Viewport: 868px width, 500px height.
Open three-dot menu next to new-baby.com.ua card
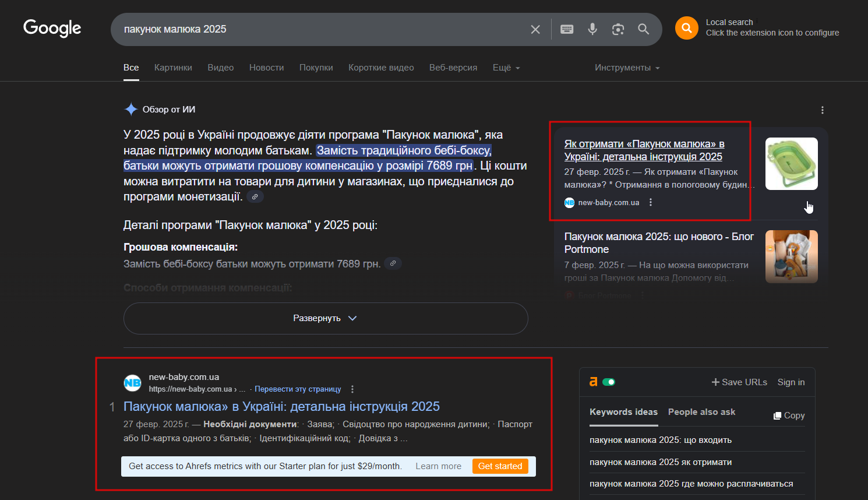[651, 202]
